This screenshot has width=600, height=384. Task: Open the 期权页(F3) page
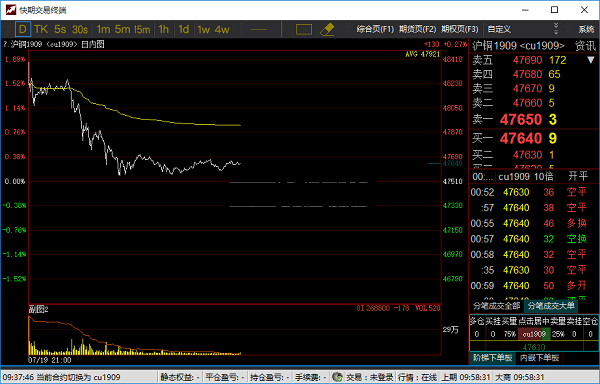coord(460,29)
